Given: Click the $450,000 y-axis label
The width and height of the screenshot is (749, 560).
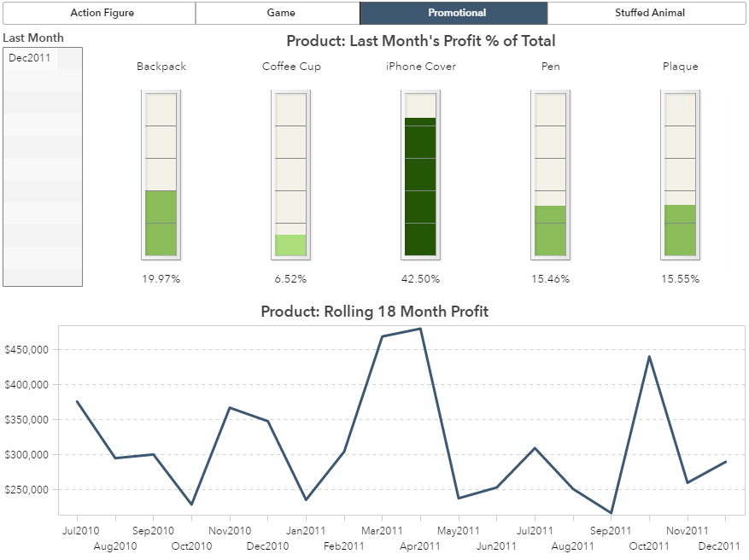Looking at the screenshot, I should [x=27, y=350].
